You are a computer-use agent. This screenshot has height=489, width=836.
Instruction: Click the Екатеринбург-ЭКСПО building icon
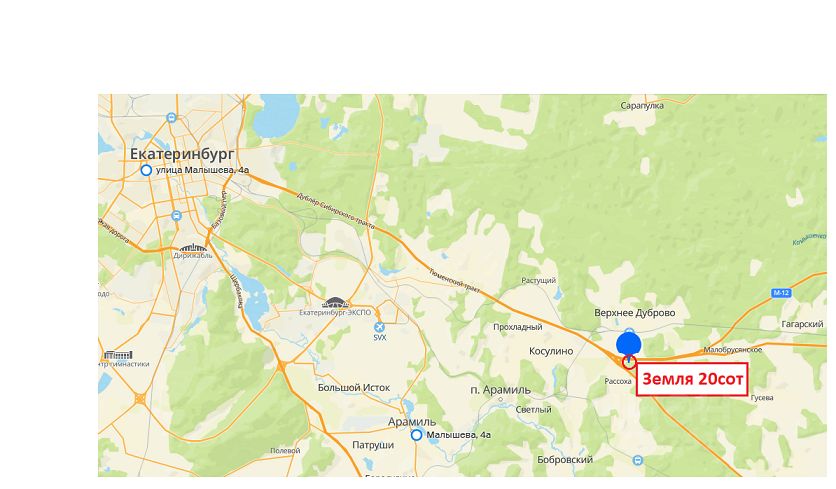(335, 303)
